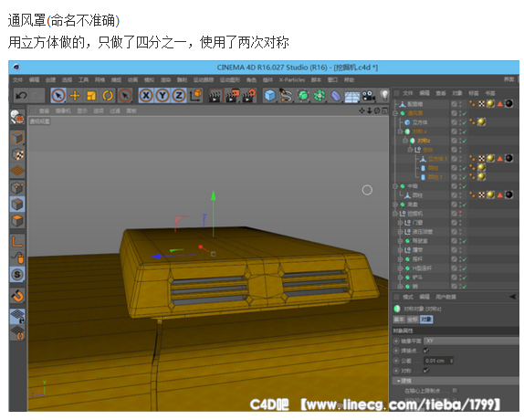Render the active view with the clapperboard icon

tap(215, 96)
